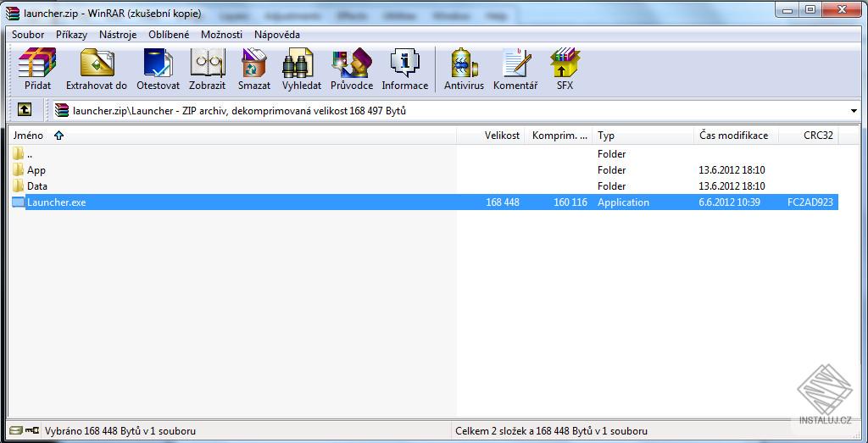Viewport: 868px width, 443px height.
Task: Open the Možnosti menu
Action: [221, 34]
